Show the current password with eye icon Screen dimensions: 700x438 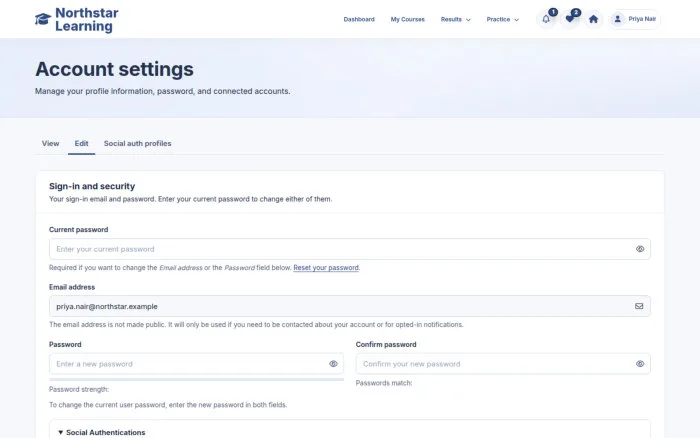pyautogui.click(x=640, y=249)
